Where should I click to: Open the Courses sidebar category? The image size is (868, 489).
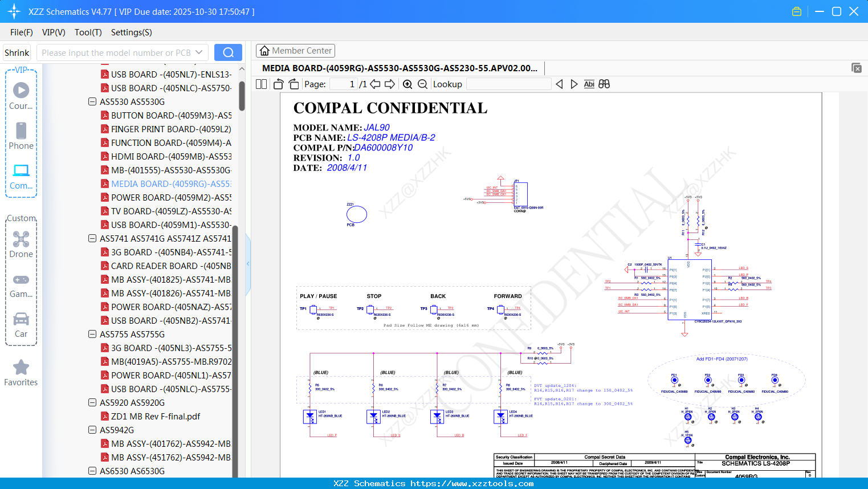21,96
